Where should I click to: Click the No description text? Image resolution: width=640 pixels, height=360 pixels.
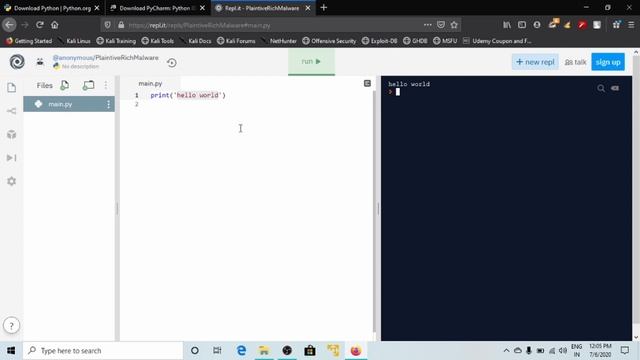click(80, 66)
